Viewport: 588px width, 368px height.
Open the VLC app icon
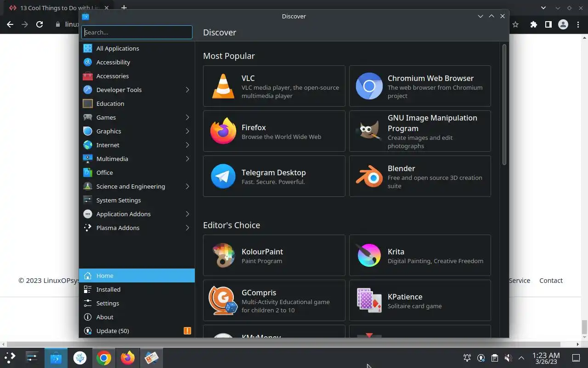click(x=223, y=86)
